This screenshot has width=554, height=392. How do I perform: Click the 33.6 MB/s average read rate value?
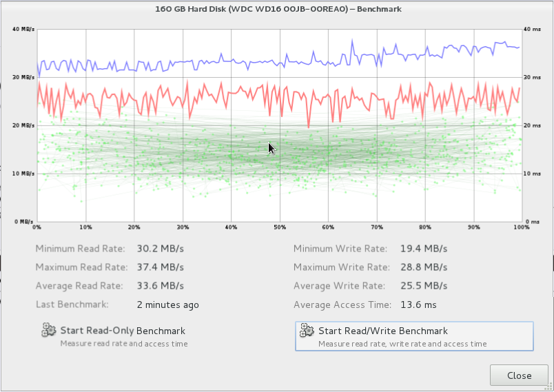click(x=160, y=286)
